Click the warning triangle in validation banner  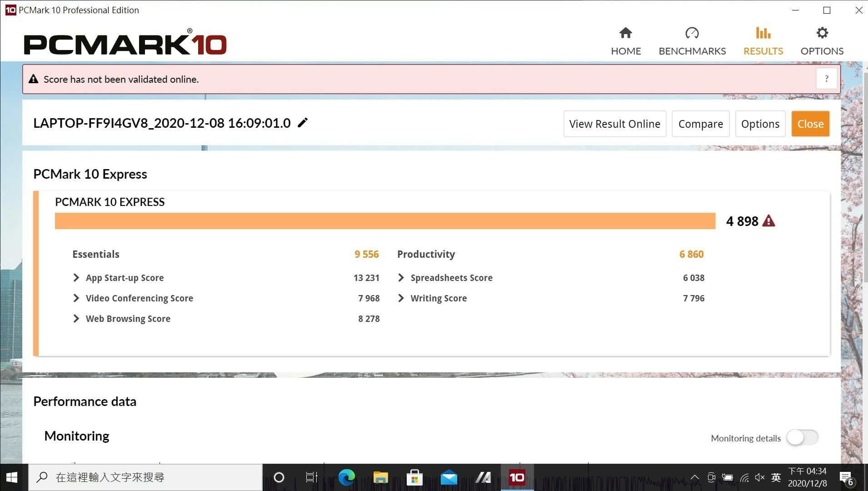click(x=33, y=79)
